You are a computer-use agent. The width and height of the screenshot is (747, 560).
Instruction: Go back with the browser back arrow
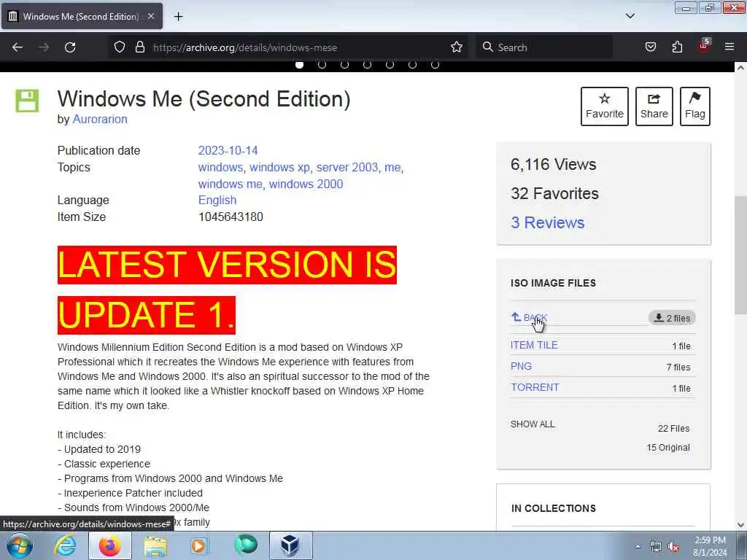click(x=18, y=47)
